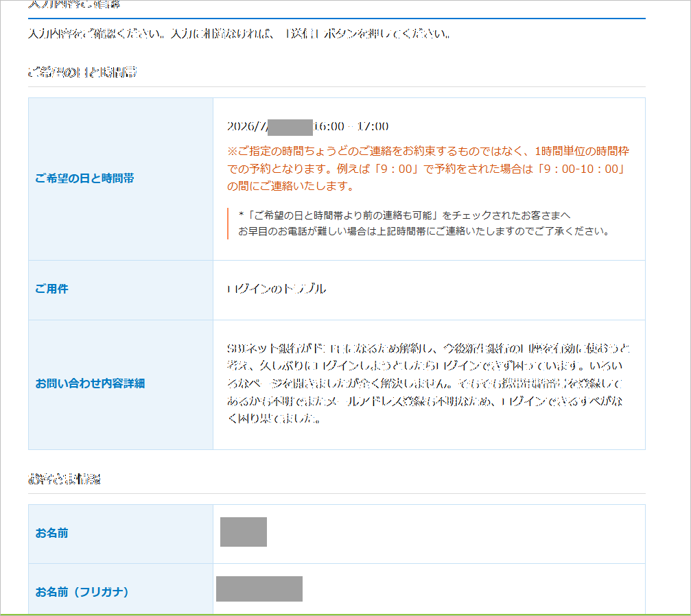Click the inquiry detail paragraph starting 'SBIネット銀行'
The image size is (691, 616).
pos(428,383)
